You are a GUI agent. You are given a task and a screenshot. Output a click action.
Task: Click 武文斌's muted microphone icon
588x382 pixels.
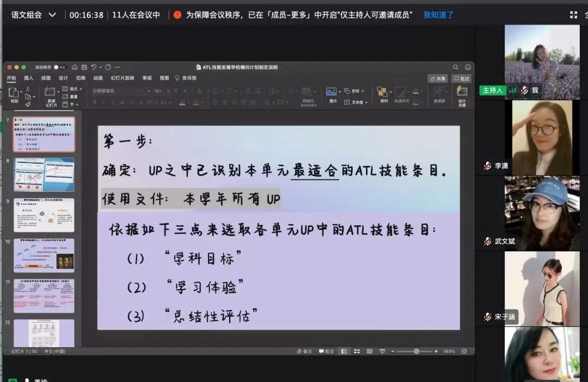coord(487,241)
